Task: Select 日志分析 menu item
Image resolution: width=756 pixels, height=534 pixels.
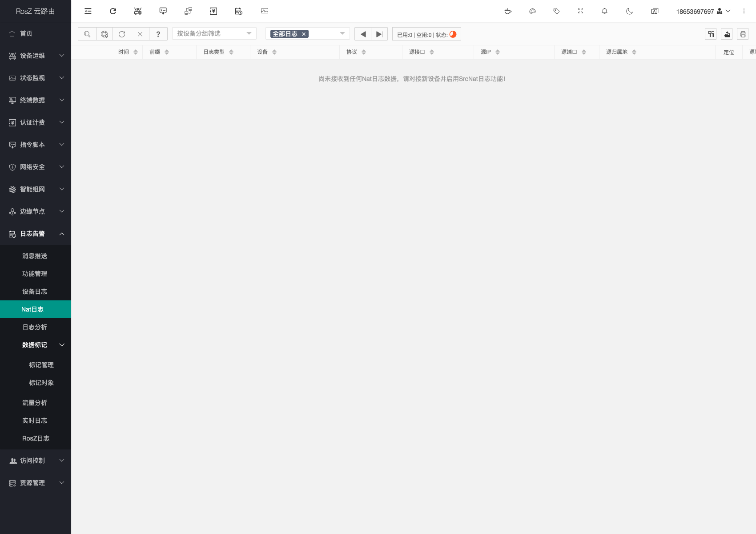Action: click(x=35, y=327)
